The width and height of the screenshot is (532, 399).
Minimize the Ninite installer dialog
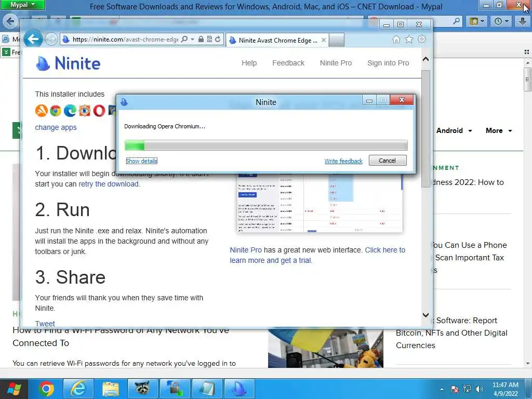(x=369, y=100)
